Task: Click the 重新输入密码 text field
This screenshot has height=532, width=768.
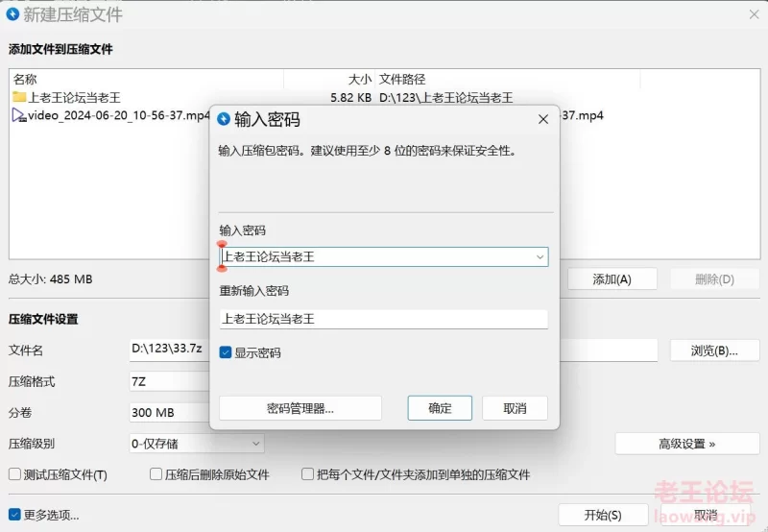Action: [384, 319]
